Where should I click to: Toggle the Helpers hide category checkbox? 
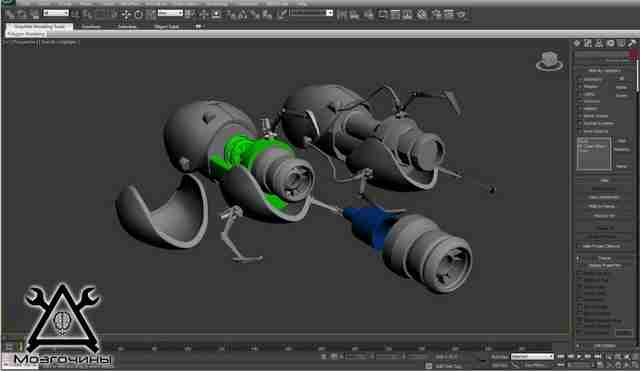580,109
